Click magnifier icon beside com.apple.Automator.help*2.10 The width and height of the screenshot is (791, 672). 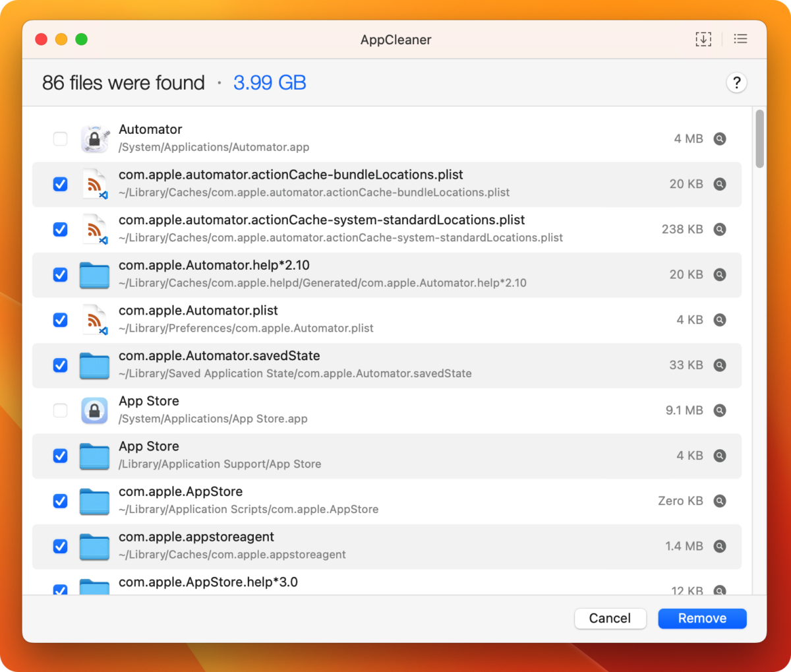coord(720,275)
